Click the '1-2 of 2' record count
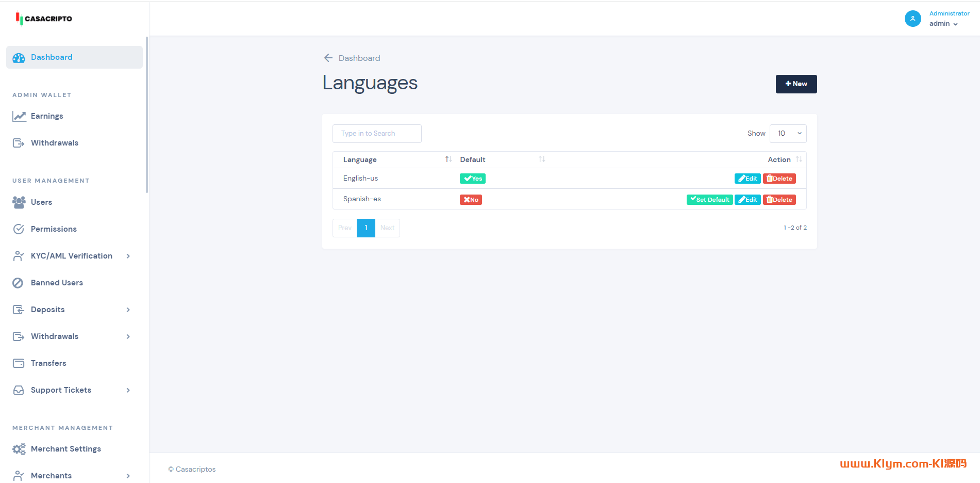The width and height of the screenshot is (980, 483). click(795, 228)
